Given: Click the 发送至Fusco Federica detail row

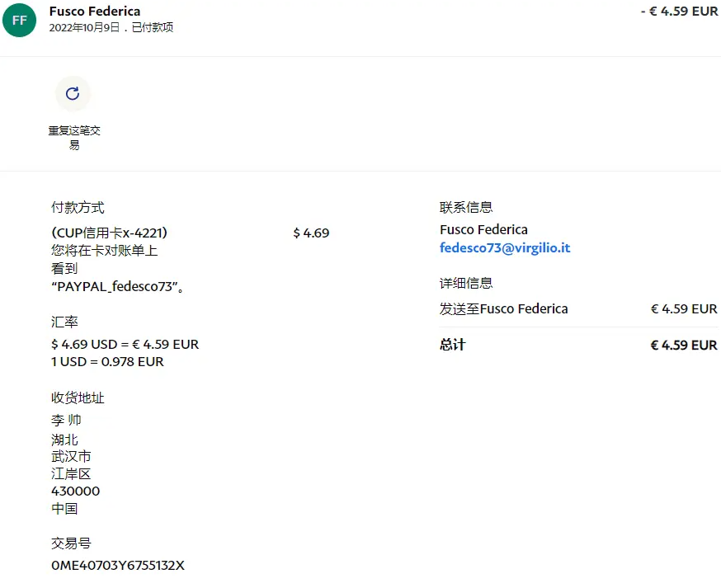Looking at the screenshot, I should pos(503,308).
